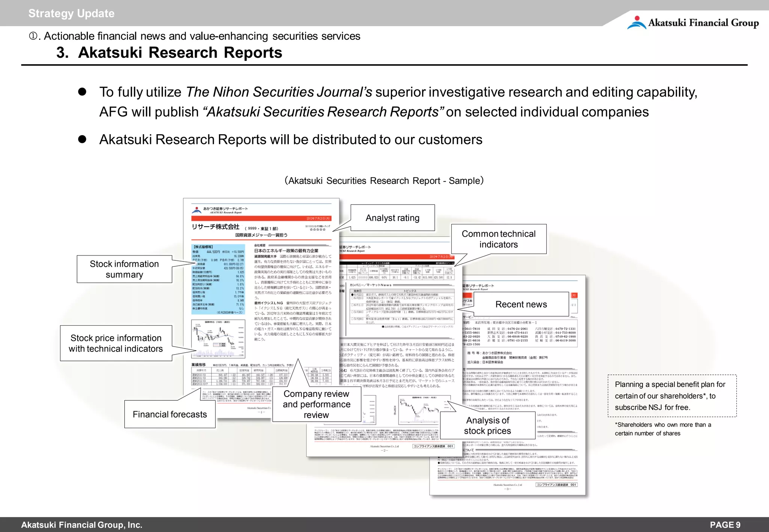Click the 'Analyst rating' callout box
The width and height of the screenshot is (769, 532).
(393, 218)
